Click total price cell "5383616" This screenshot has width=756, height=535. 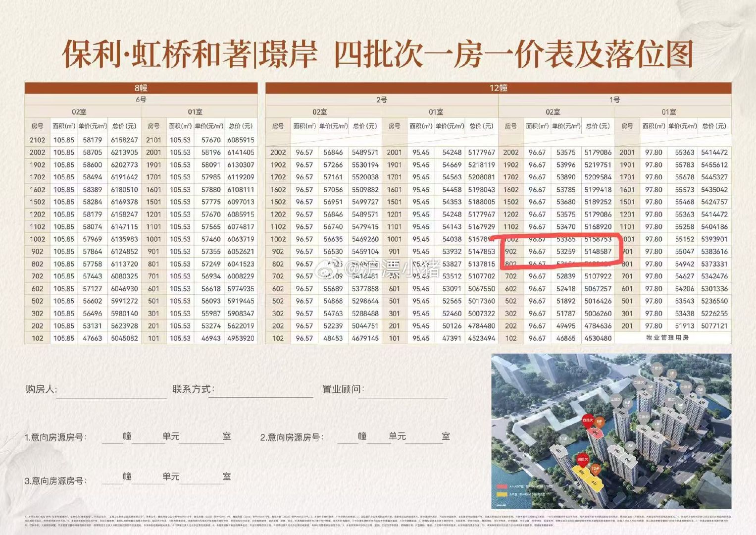714,252
